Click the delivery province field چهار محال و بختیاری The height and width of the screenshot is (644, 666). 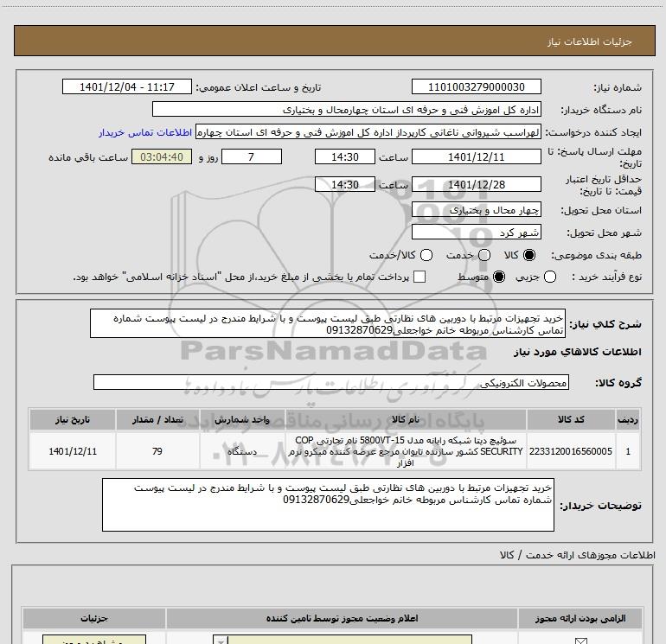(x=476, y=209)
